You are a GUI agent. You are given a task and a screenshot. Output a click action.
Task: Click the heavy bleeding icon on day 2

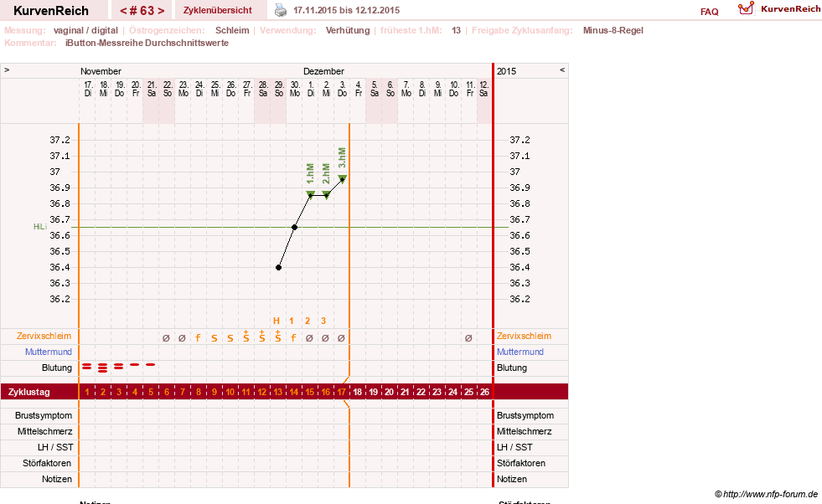[103, 368]
